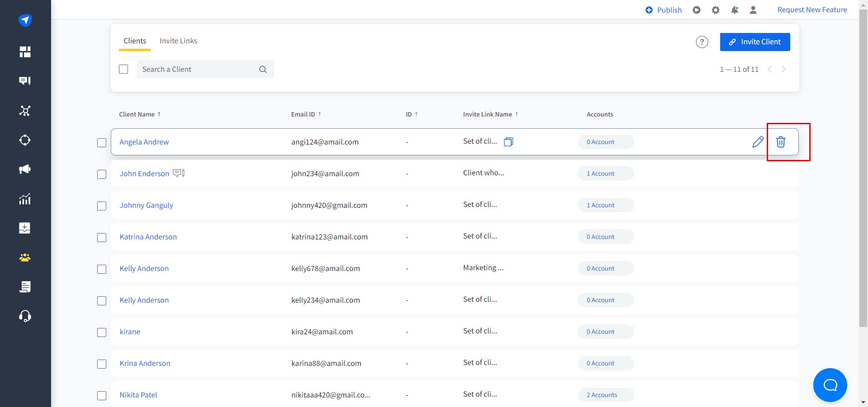The height and width of the screenshot is (407, 868).
Task: Click Nikita Patel's 2 Accounts badge
Action: tap(605, 395)
